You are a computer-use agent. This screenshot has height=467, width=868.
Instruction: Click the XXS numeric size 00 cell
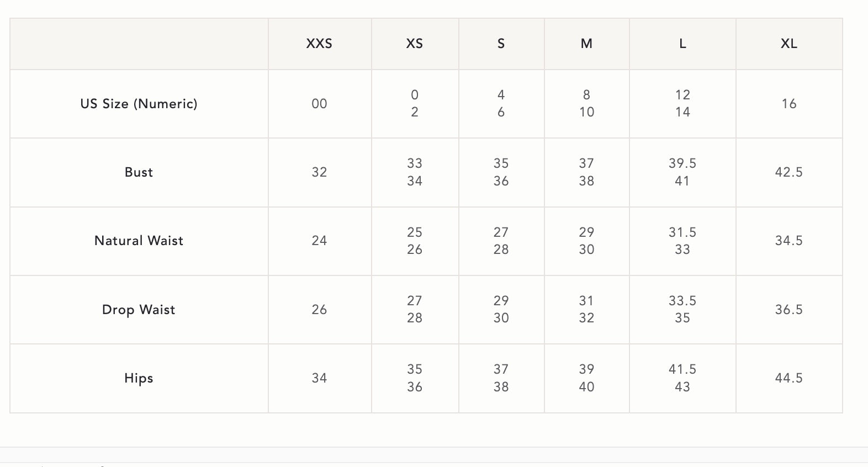click(319, 104)
